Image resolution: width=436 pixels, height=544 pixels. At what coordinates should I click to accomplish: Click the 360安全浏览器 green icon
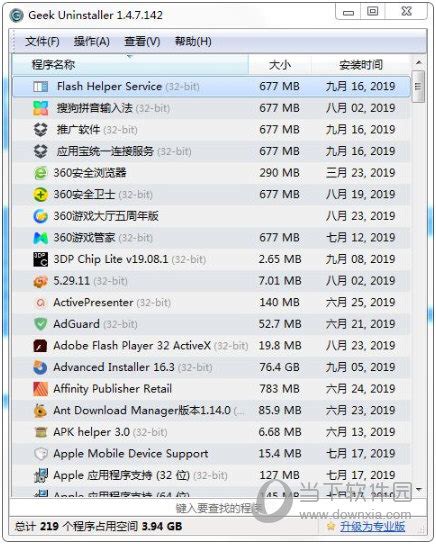pyautogui.click(x=40, y=173)
